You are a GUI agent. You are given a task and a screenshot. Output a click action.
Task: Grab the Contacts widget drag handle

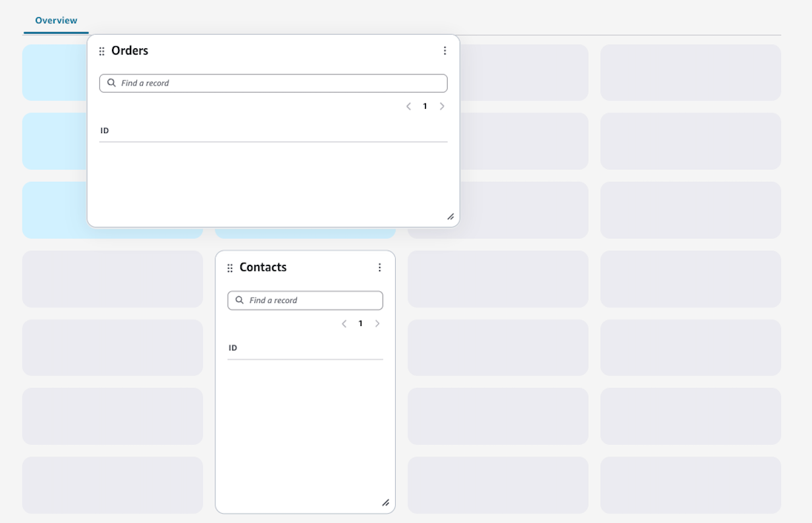point(230,267)
